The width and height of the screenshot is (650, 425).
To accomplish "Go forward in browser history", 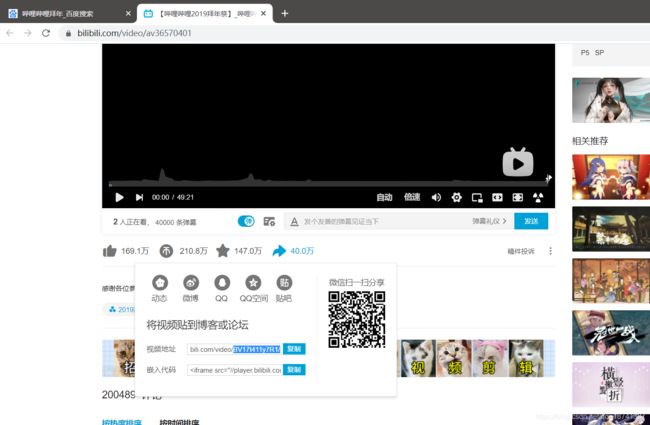I will pyautogui.click(x=28, y=33).
